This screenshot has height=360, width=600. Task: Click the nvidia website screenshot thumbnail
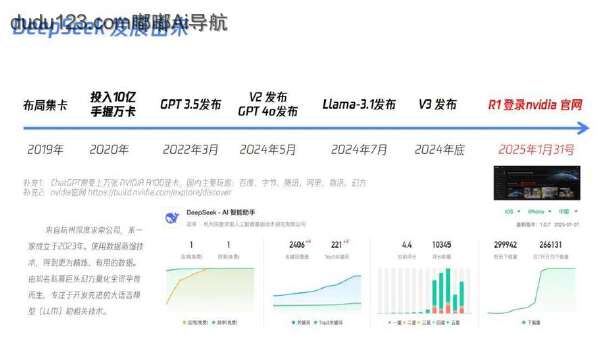(x=537, y=183)
